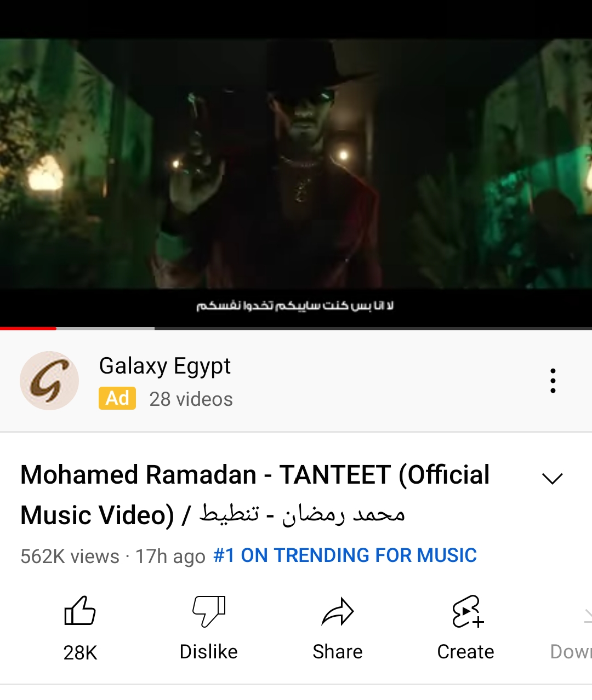Click the red video progress bar

[x=28, y=328]
